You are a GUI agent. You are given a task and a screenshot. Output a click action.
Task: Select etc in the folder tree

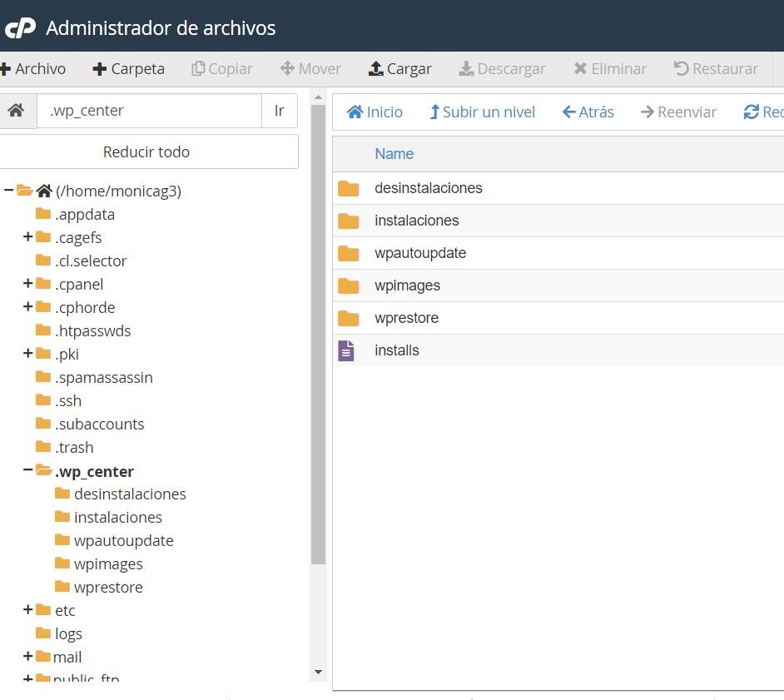(x=65, y=610)
